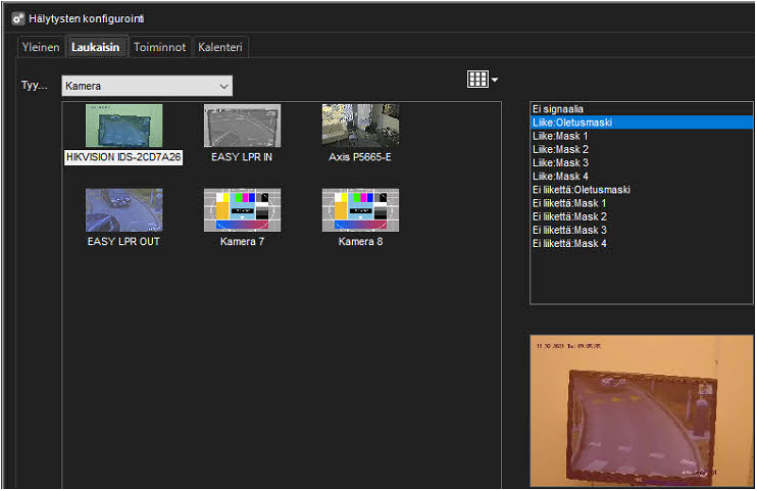The image size is (757, 491).
Task: Select the HIKVISION IDS-2CD7A26 camera thumbnail
Action: click(x=123, y=126)
